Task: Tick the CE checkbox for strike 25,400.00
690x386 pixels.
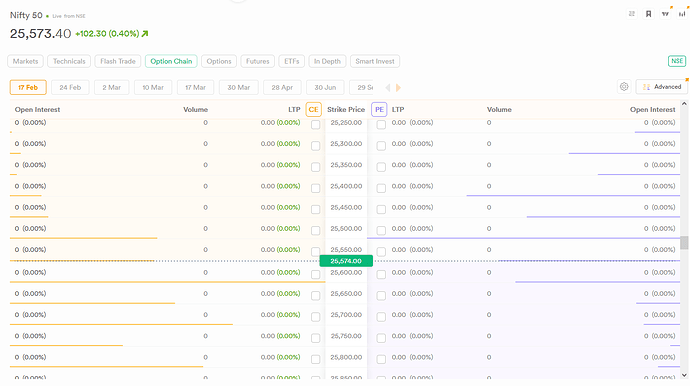Action: [316, 188]
